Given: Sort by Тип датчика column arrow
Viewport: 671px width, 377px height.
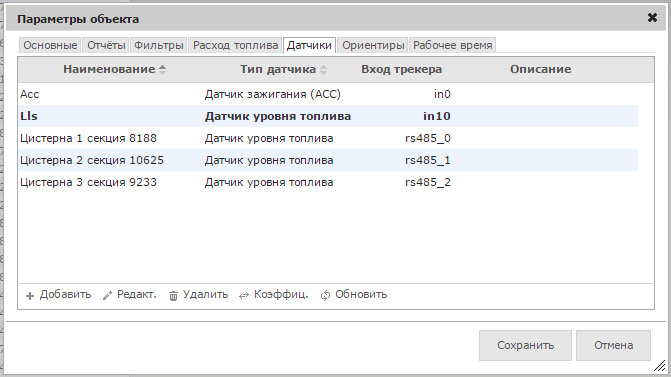Looking at the screenshot, I should [323, 70].
